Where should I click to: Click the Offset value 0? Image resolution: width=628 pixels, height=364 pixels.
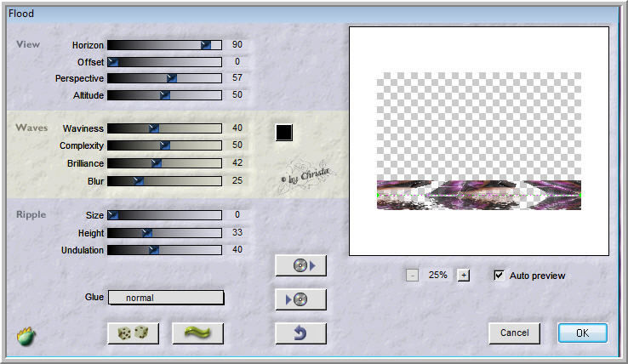pos(237,61)
